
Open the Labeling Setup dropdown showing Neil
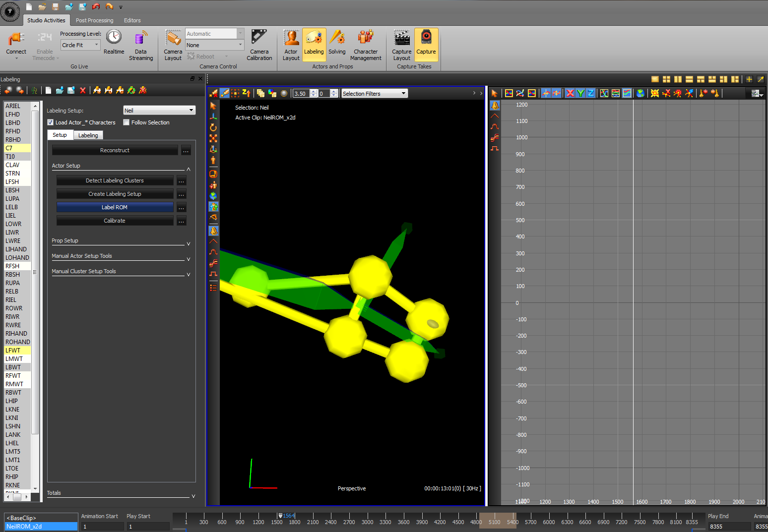pos(159,111)
